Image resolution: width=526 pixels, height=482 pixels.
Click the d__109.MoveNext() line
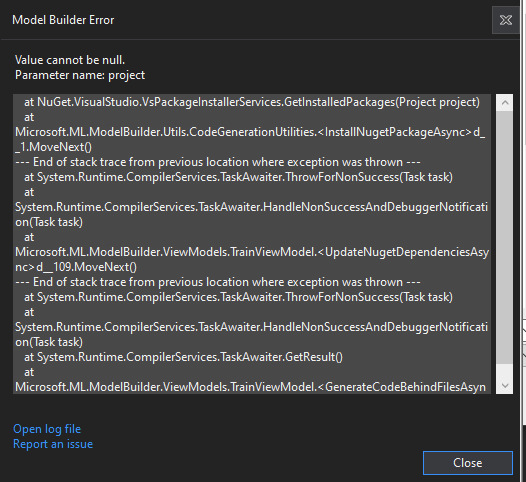pos(76,267)
